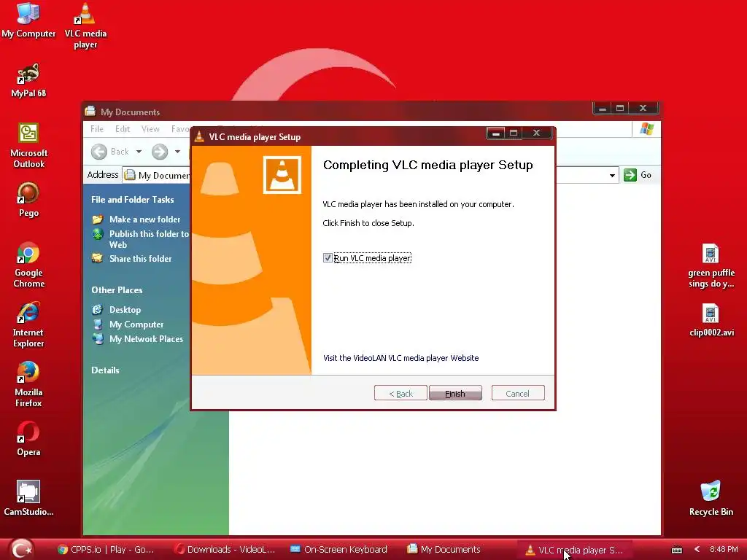The width and height of the screenshot is (747, 560).
Task: Switch to Downloads - VideoLAN taskbar button
Action: 225,550
